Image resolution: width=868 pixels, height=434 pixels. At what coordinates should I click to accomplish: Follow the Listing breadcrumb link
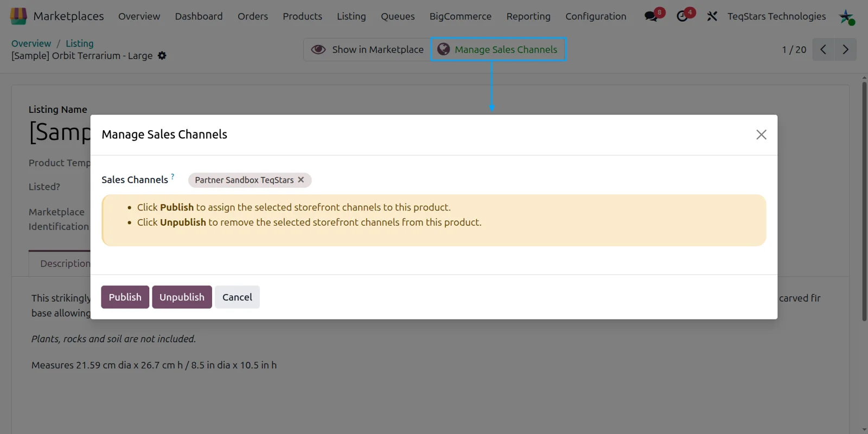pyautogui.click(x=80, y=43)
